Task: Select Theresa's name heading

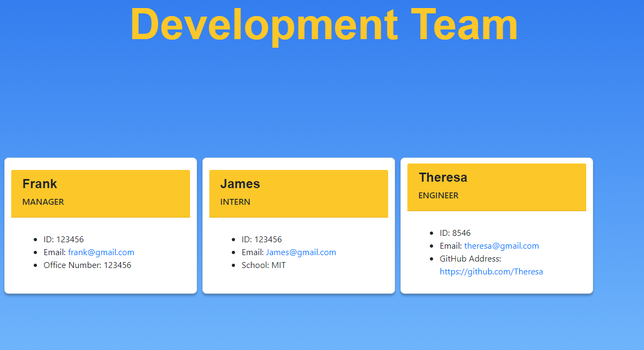Action: pyautogui.click(x=443, y=177)
